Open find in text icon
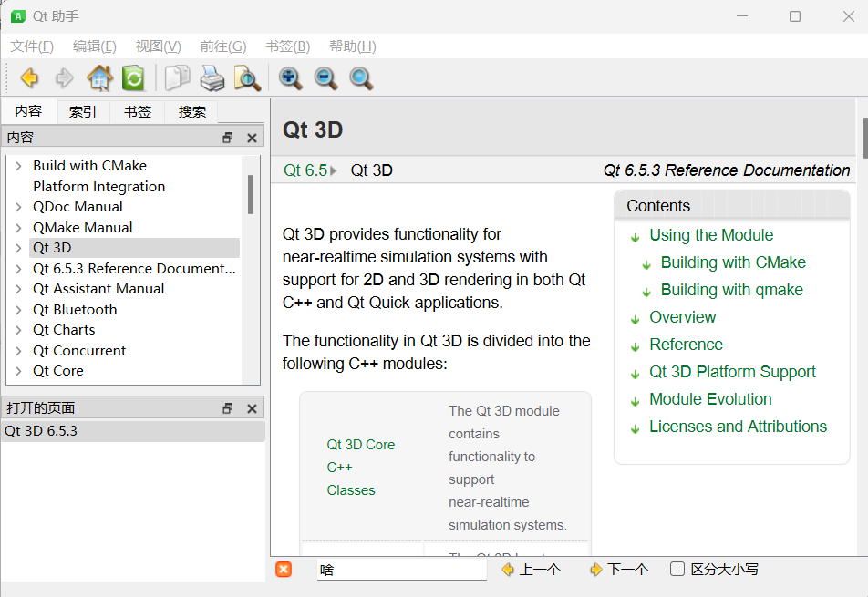 (x=247, y=78)
